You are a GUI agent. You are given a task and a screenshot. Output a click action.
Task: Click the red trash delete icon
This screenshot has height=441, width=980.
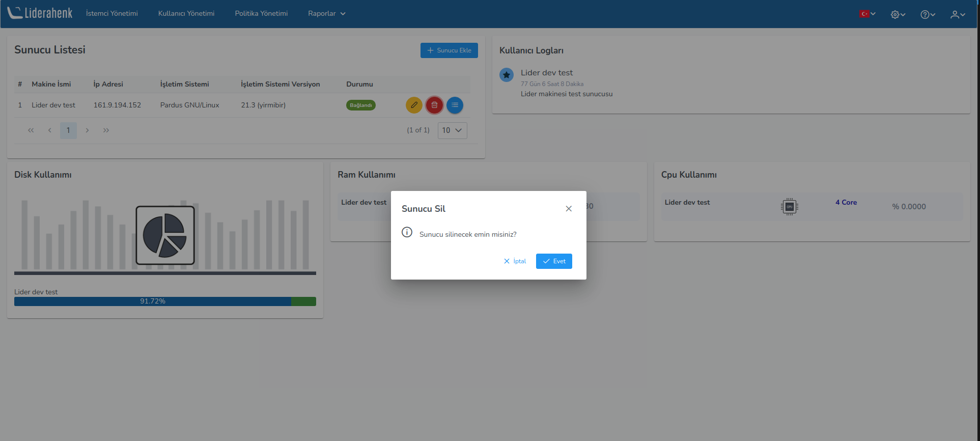tap(434, 105)
